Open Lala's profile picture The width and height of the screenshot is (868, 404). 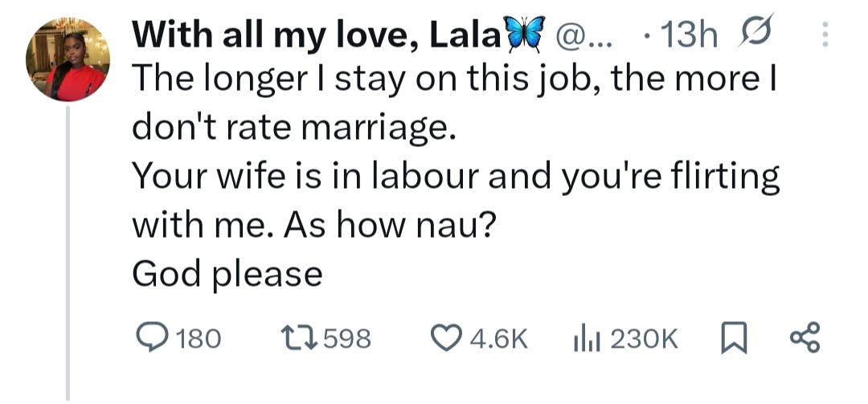pos(67,60)
